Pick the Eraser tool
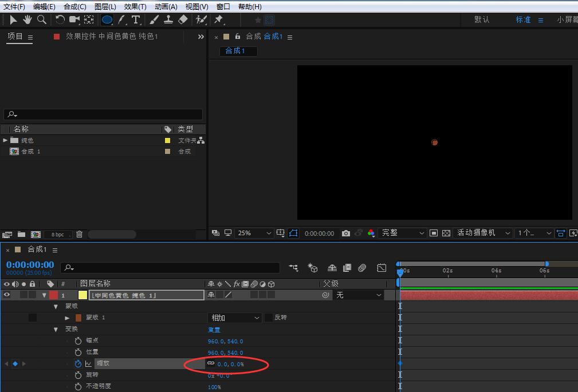578x392 pixels. coord(183,19)
